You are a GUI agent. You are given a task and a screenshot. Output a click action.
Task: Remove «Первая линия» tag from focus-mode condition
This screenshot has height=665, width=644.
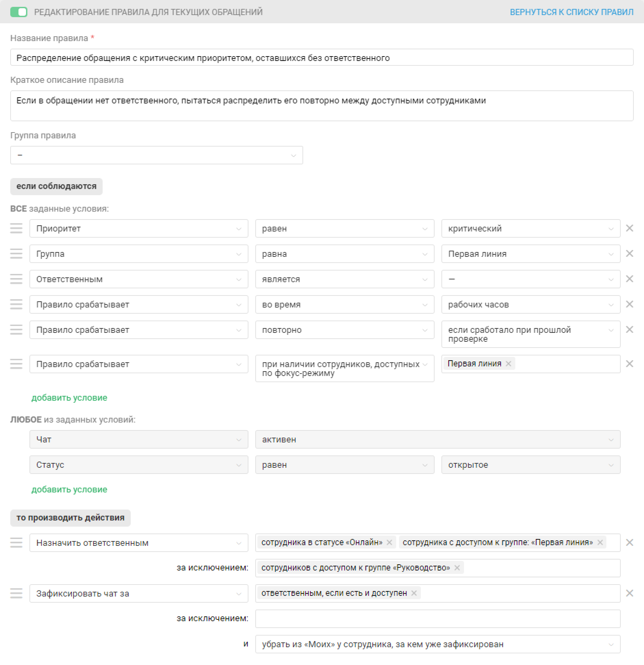tap(508, 364)
